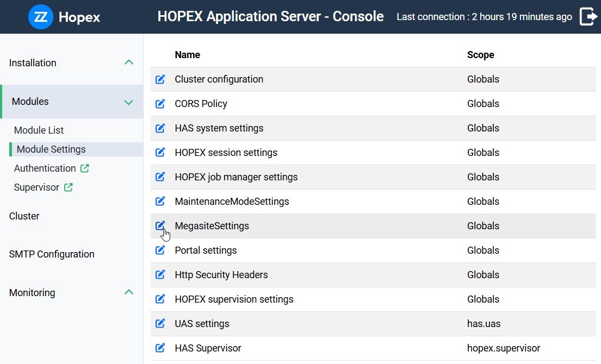Click the edit icon for Cluster configuration
This screenshot has width=601, height=364.
tap(160, 79)
